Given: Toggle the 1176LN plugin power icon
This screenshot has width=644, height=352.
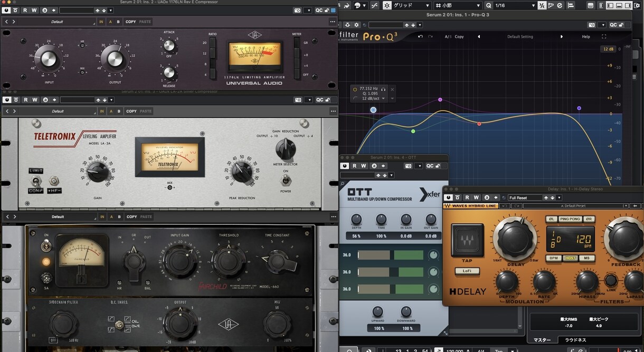Looking at the screenshot, I should pos(7,10).
